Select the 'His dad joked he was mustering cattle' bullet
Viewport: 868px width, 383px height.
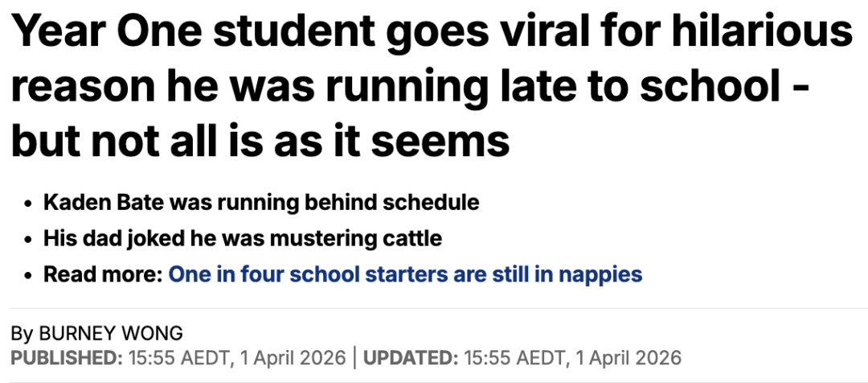coord(243,238)
